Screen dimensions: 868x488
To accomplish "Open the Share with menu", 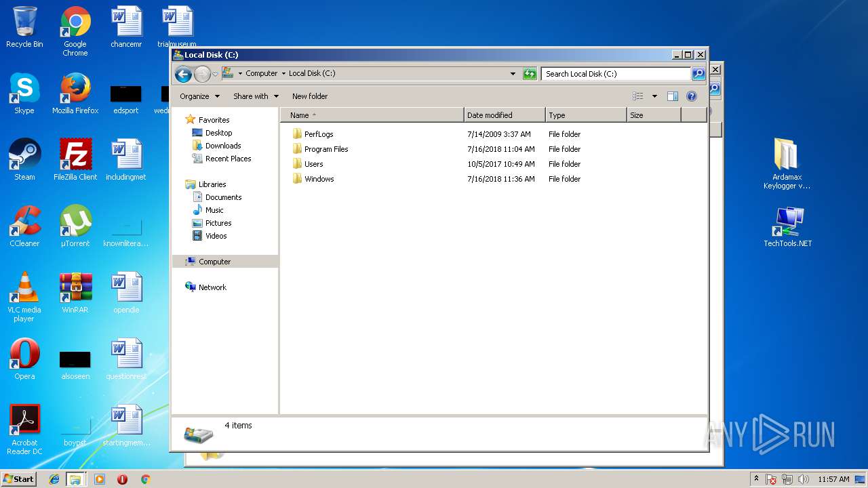I will click(x=256, y=96).
